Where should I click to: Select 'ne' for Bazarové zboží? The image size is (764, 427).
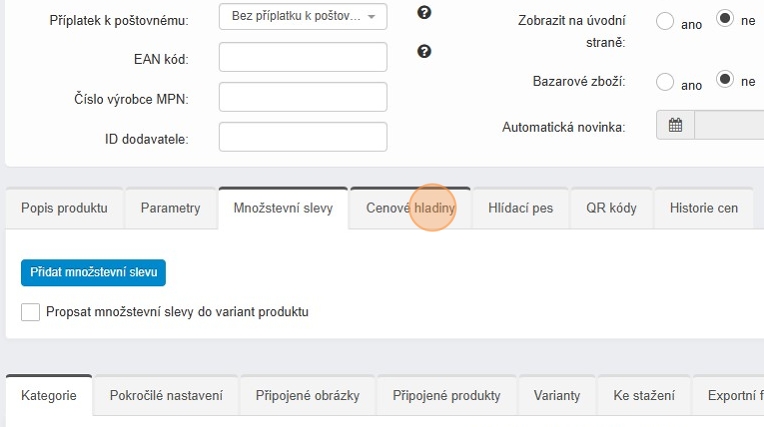(726, 81)
